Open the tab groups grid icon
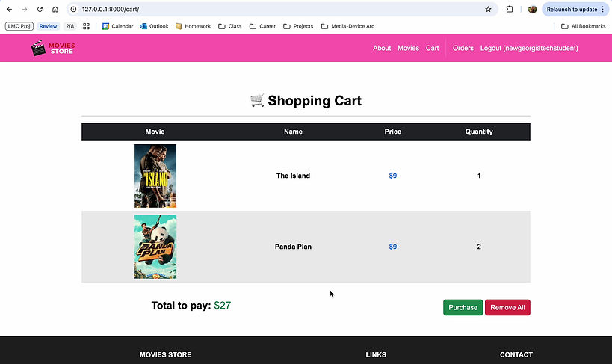Viewport: 612px width, 364px height. (87, 26)
